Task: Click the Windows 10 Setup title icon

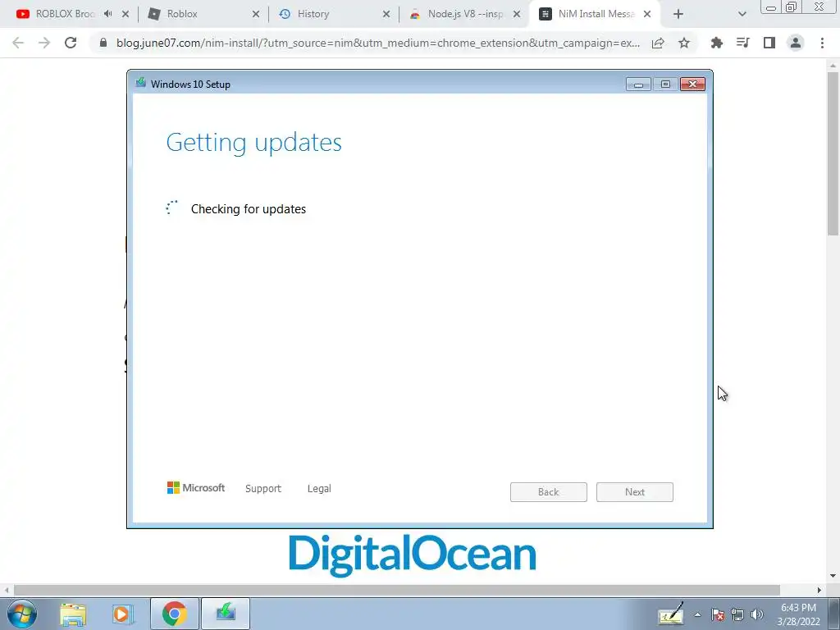Action: [x=141, y=83]
